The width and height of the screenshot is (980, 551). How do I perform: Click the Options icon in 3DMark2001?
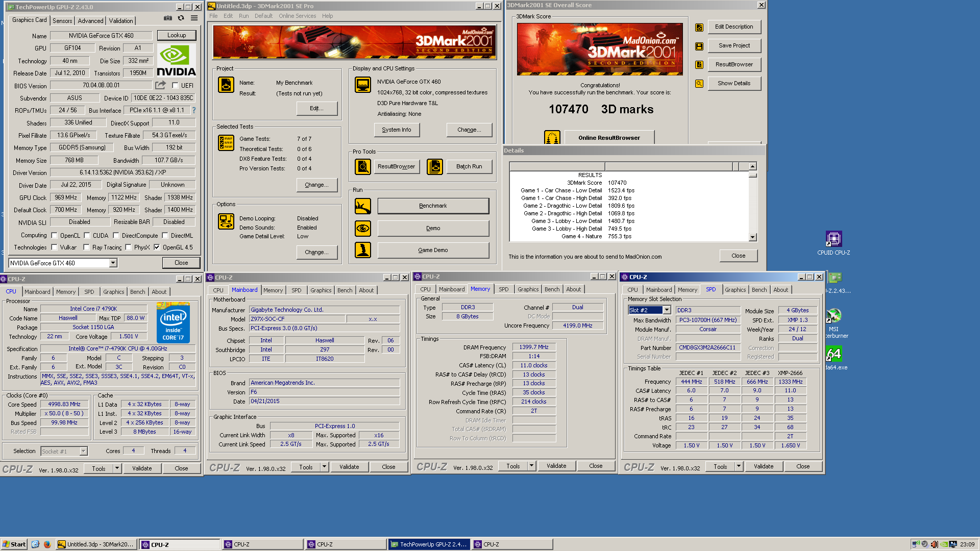[226, 221]
